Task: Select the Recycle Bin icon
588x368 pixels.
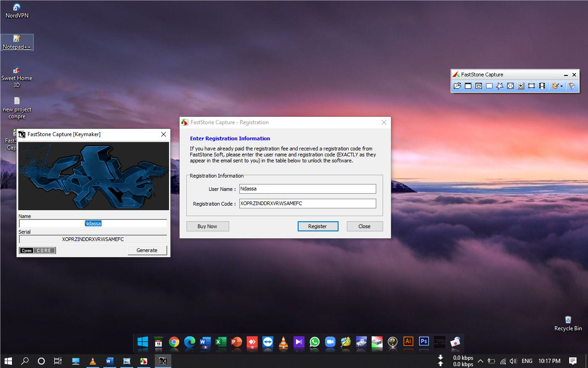Action: pos(568,323)
